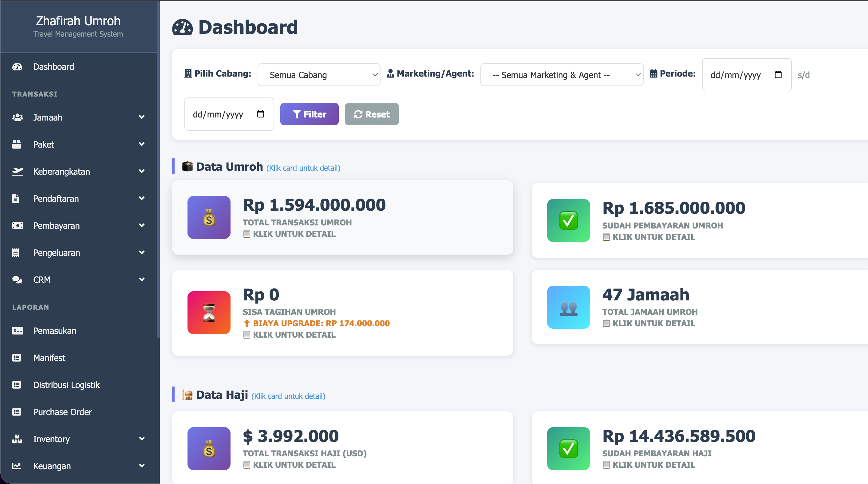
Task: Click the Pemasukan money check icon
Action: [17, 331]
